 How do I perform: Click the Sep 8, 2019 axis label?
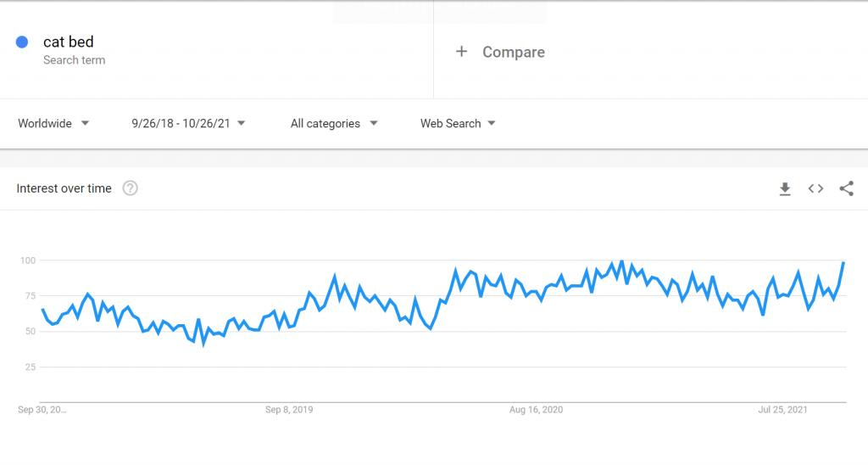point(289,410)
